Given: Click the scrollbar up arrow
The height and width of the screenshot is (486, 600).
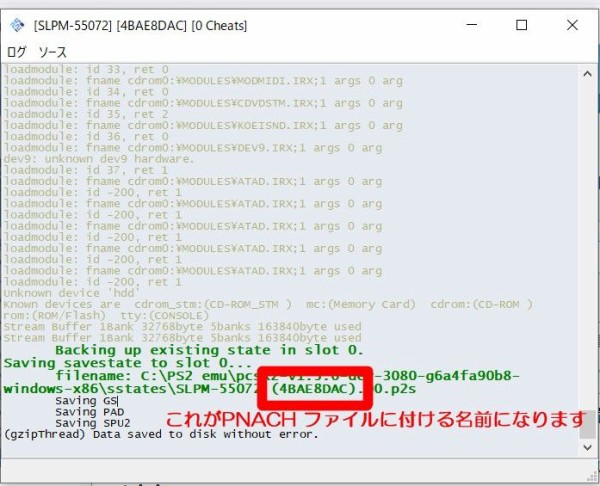Looking at the screenshot, I should 587,74.
